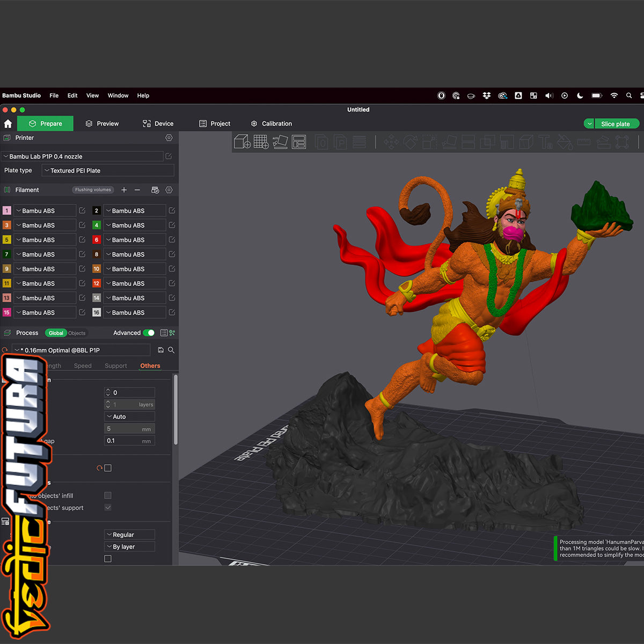Screen dimensions: 644x644
Task: Click the Add model cube icon
Action: [x=243, y=142]
